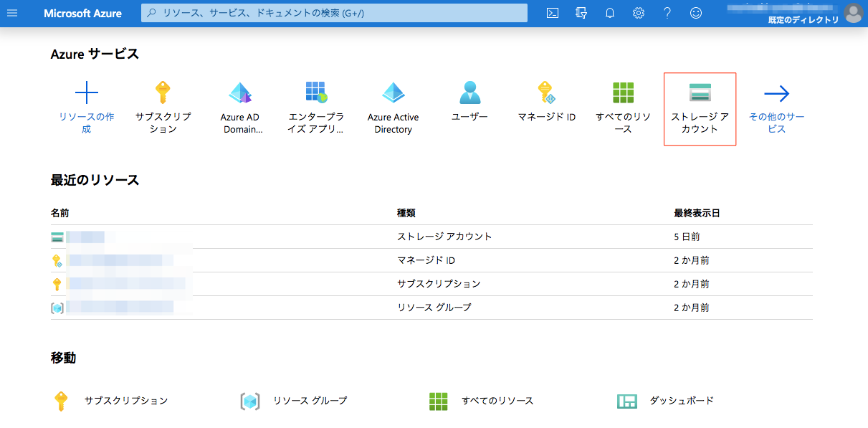Click the 最近のリソース section heading
868x428 pixels.
coord(95,180)
